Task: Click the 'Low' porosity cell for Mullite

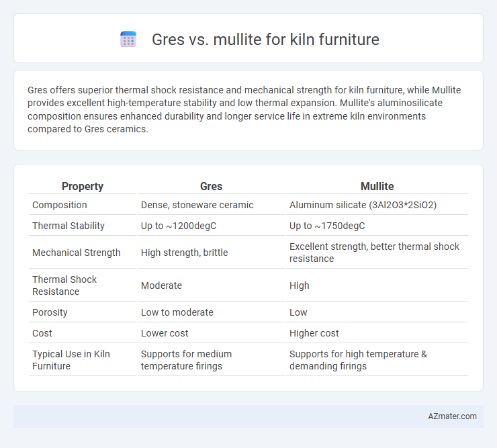Action: tap(298, 312)
